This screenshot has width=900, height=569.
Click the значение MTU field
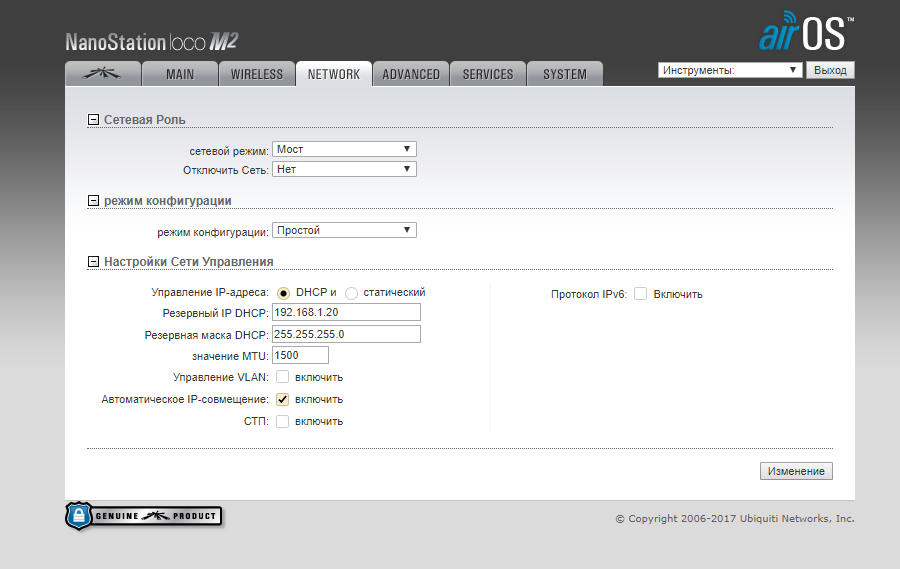tap(300, 355)
